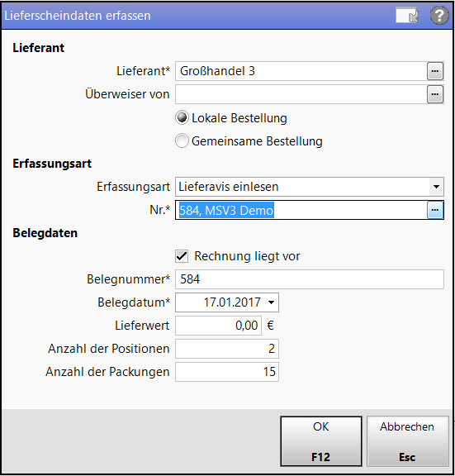The height and width of the screenshot is (476, 455).
Task: Click the Nr. field with 584, MSV3 Demo
Action: pos(301,210)
